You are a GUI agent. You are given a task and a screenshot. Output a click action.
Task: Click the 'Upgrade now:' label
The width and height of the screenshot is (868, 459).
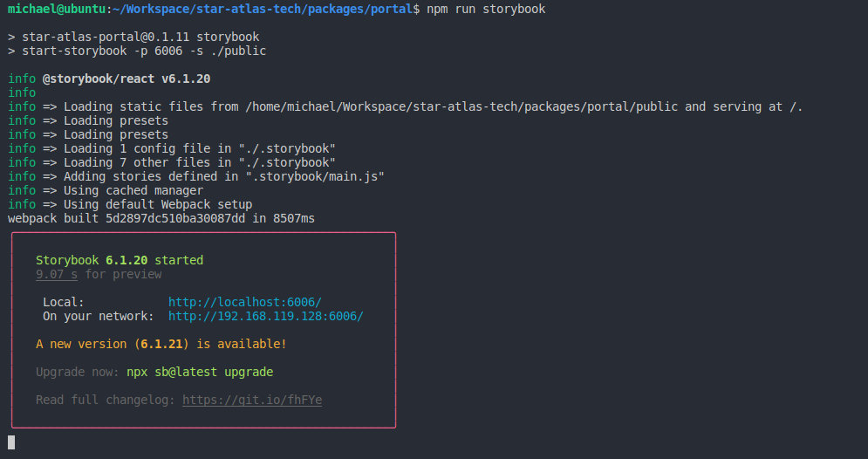(x=78, y=372)
